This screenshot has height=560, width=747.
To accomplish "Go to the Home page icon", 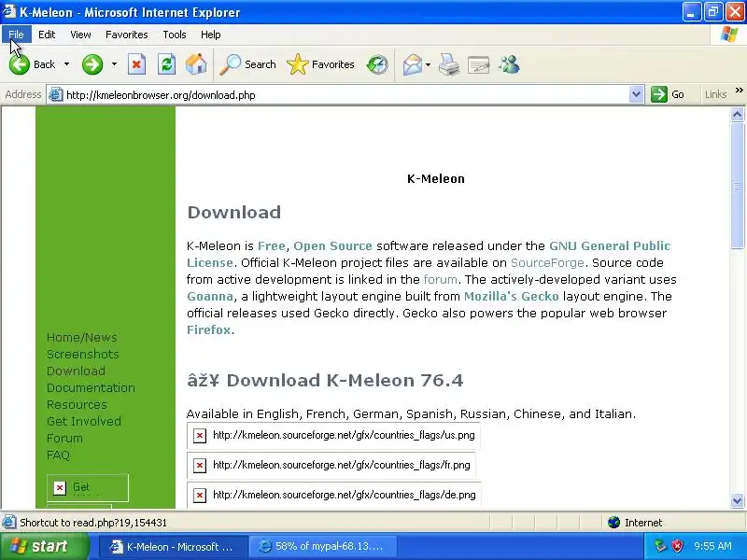I will click(x=196, y=64).
